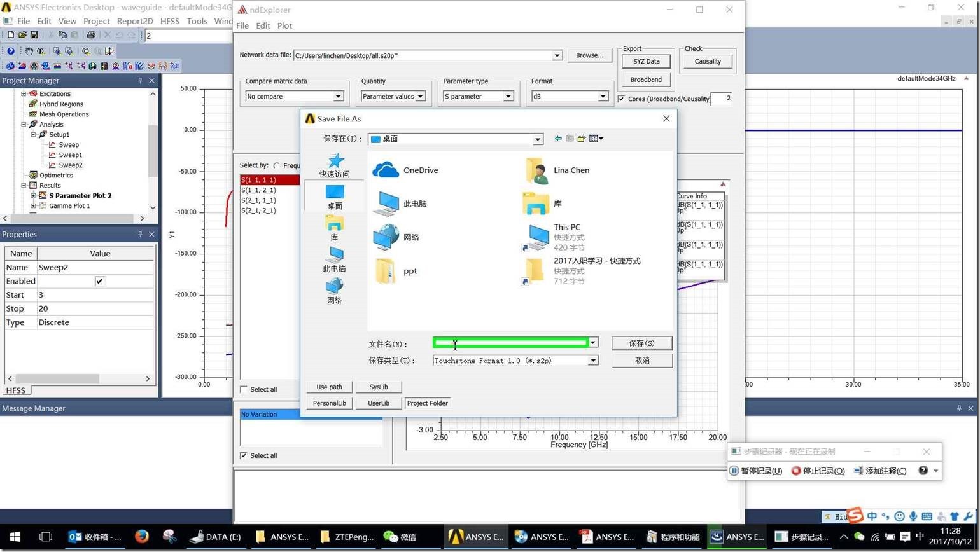This screenshot has height=552, width=980.
Task: Open WeChat 微信 from the taskbar
Action: point(400,537)
